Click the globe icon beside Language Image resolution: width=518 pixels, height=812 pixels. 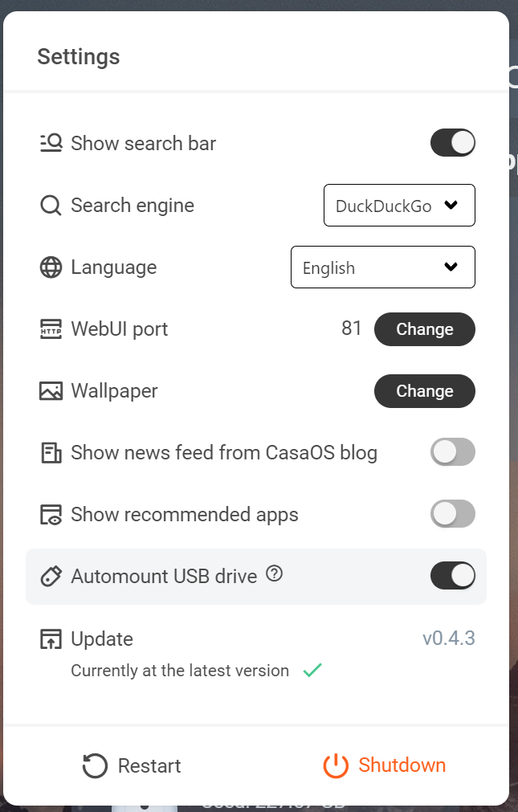(51, 267)
